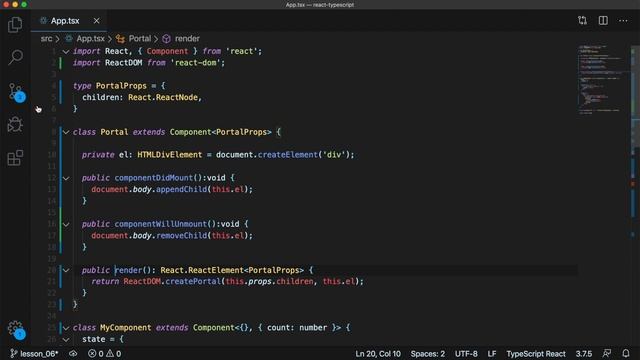Collapse the componentDidMount fold arrow
This screenshot has height=360, width=640.
(x=66, y=178)
